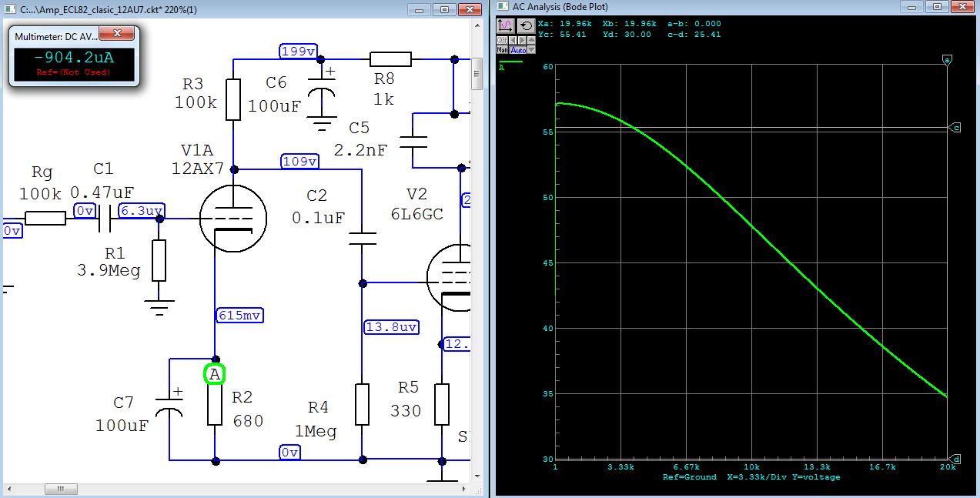Select cathode resistor R2 symbol
The width and height of the screenshot is (980, 498).
tap(215, 406)
